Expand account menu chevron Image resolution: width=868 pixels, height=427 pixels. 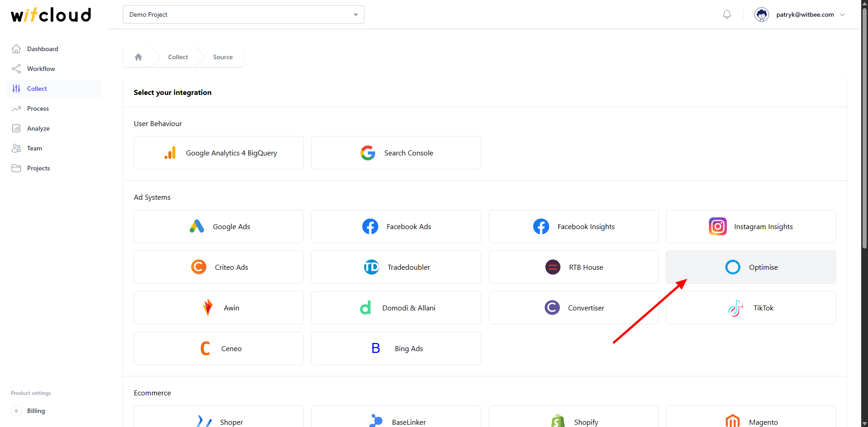[x=842, y=15]
